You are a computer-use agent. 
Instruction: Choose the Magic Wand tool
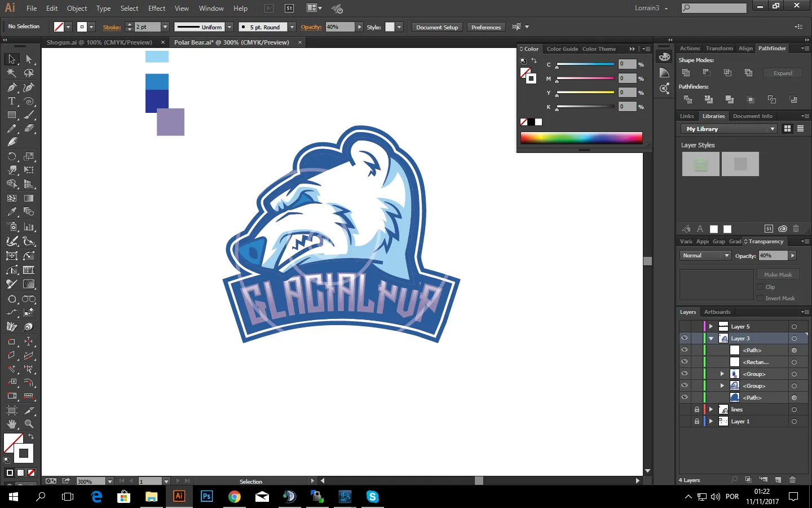coord(11,73)
